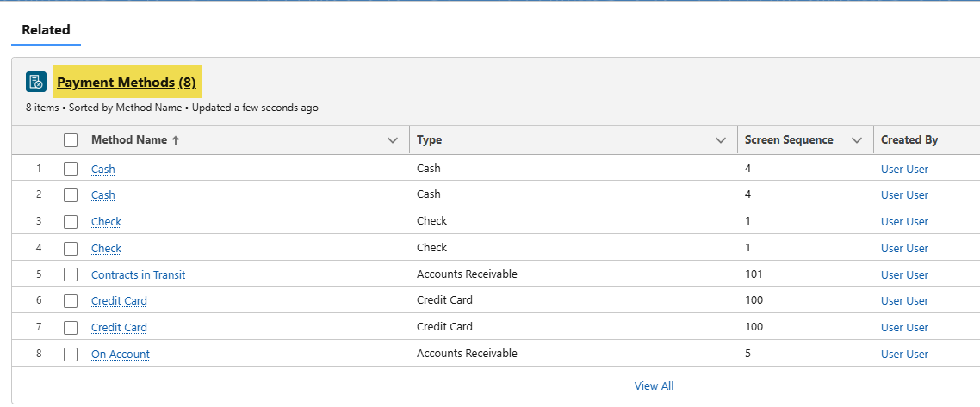The image size is (980, 407).
Task: Click the Screen Sequence value 100 in row 7
Action: point(754,326)
